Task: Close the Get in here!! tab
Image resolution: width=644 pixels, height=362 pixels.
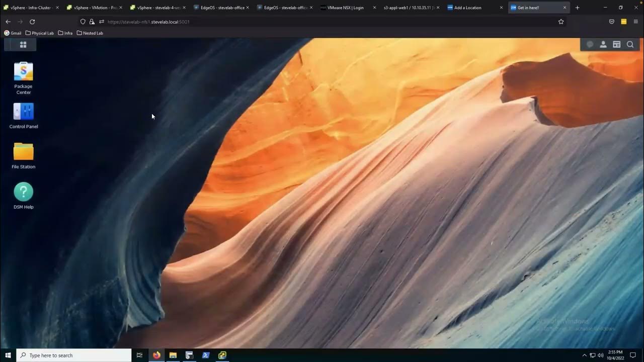Action: point(565,8)
